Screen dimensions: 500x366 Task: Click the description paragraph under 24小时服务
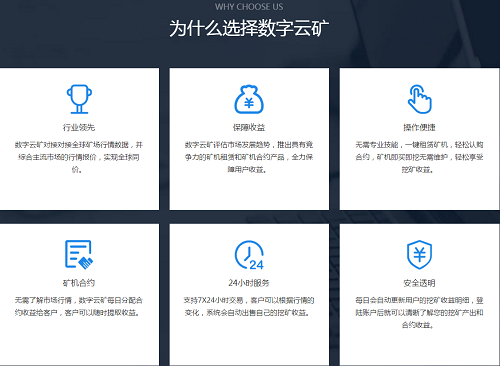[249, 306]
